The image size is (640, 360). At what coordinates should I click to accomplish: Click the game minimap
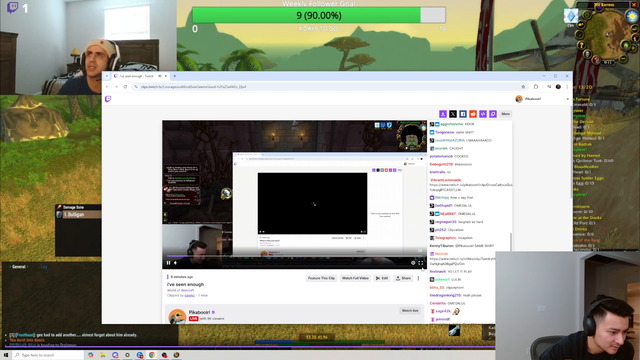click(x=607, y=36)
